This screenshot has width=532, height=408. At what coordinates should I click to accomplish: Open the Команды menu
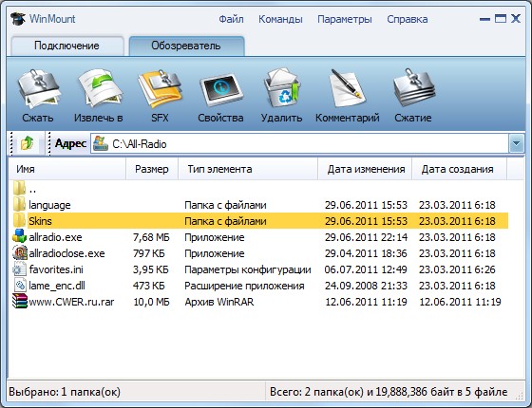pos(280,19)
